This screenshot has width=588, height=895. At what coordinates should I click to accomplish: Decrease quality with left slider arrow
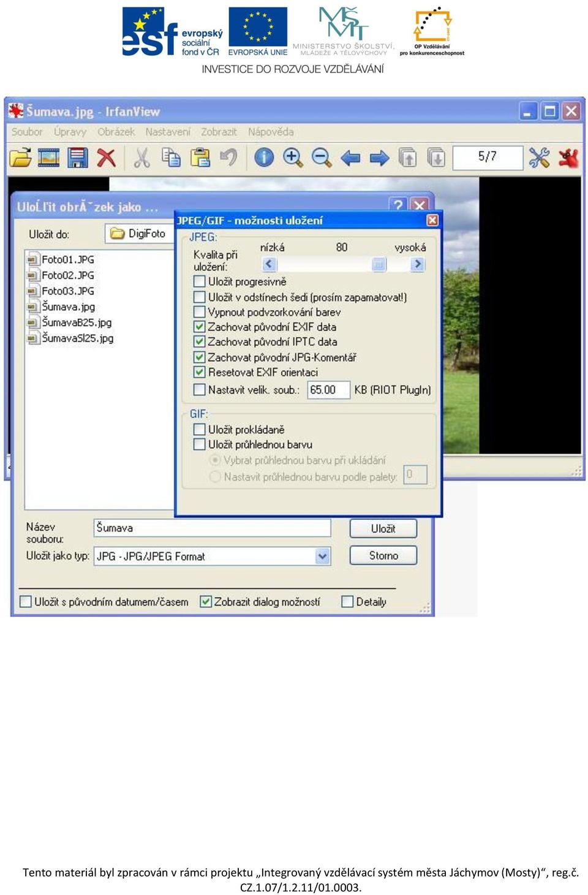269,264
